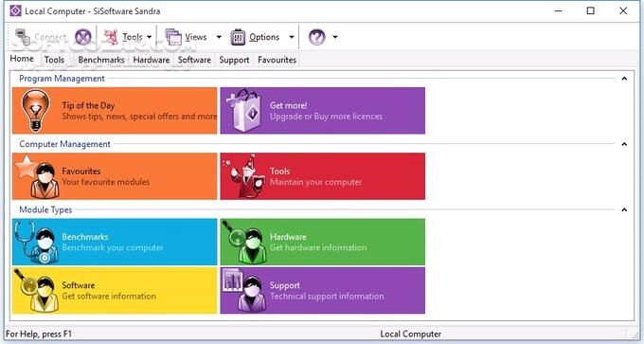Maximize the Sandra window
The image size is (644, 344).
click(591, 10)
